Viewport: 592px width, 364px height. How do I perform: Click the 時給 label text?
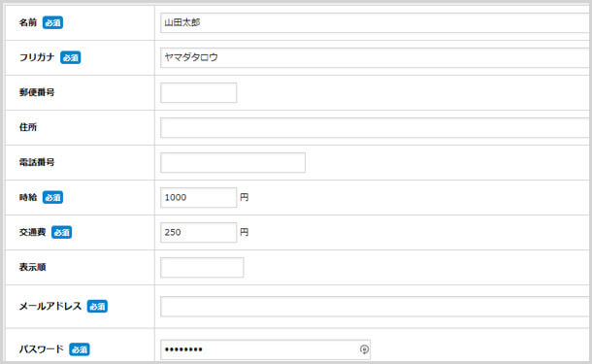[28, 197]
